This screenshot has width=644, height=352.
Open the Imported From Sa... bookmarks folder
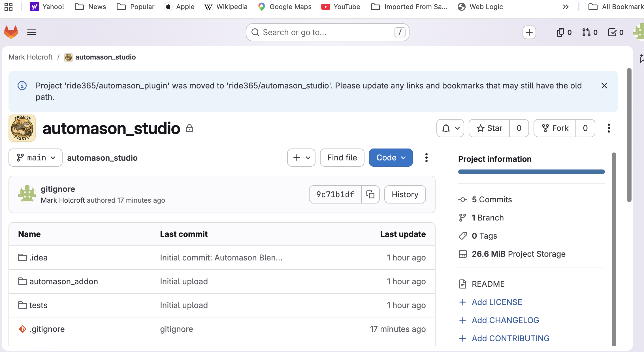tap(409, 7)
